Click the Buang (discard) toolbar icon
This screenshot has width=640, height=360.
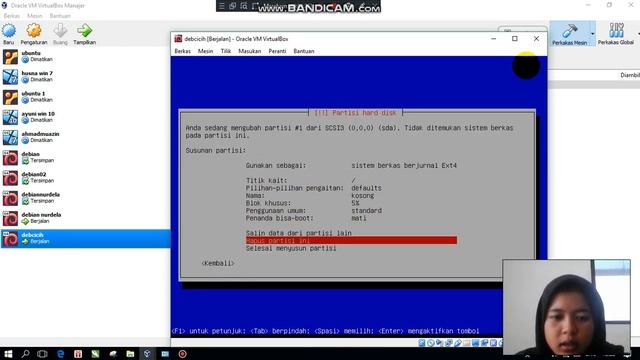pyautogui.click(x=60, y=34)
